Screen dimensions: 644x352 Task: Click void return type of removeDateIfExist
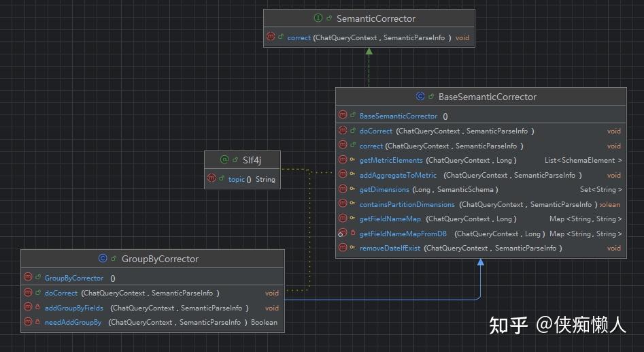[614, 249]
